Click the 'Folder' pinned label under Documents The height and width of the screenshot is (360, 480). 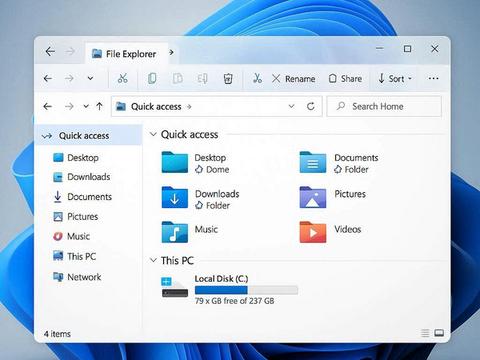coord(356,169)
